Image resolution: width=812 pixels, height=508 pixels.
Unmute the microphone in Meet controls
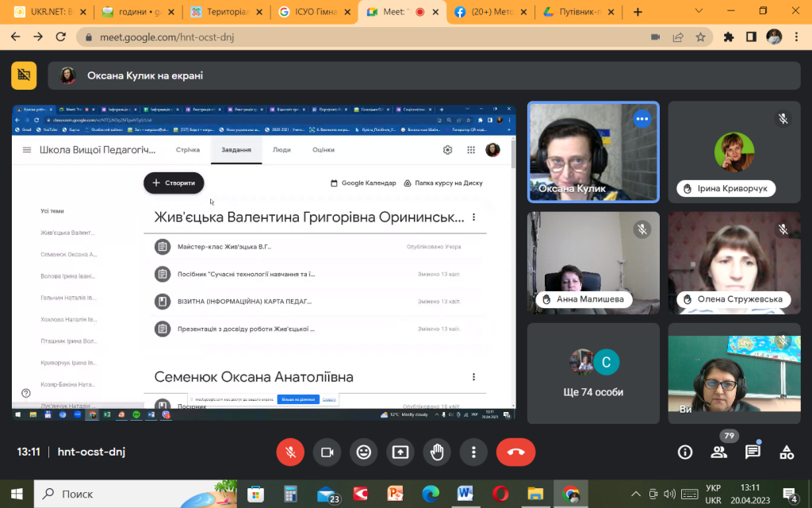[290, 452]
